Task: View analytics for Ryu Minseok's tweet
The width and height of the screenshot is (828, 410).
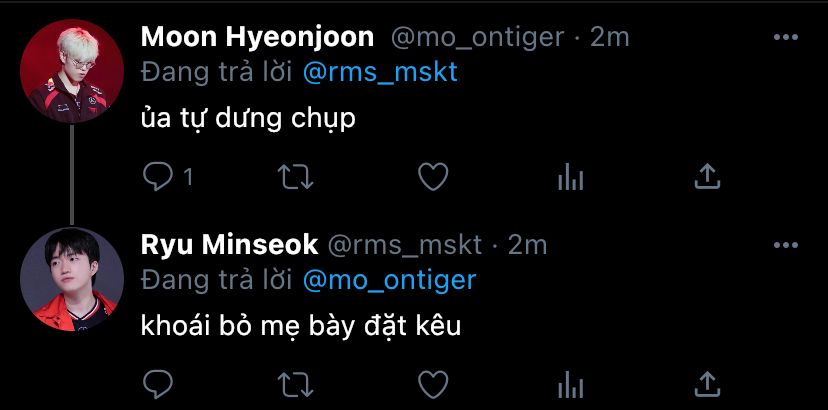Action: point(570,383)
